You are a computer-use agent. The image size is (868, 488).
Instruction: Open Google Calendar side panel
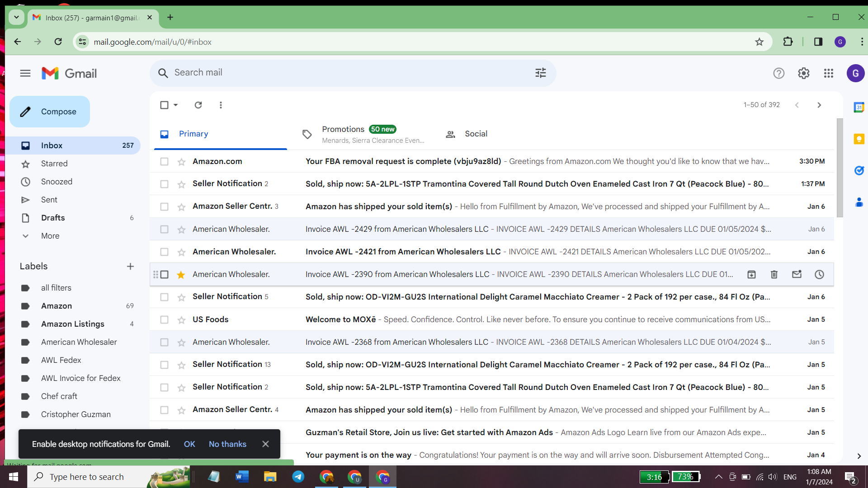point(859,108)
